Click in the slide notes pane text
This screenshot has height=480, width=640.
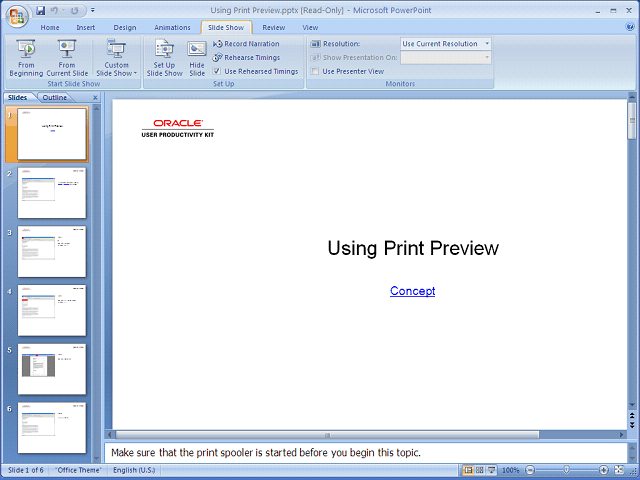tap(266, 452)
